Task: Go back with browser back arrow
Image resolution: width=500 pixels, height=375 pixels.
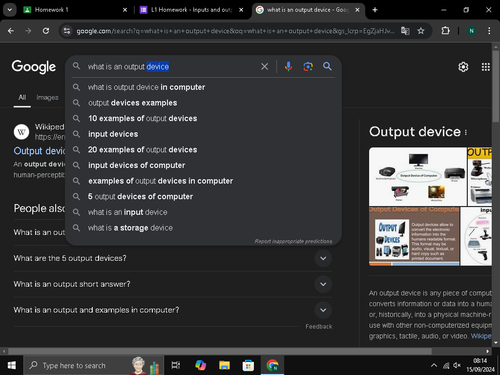Action: (11, 31)
